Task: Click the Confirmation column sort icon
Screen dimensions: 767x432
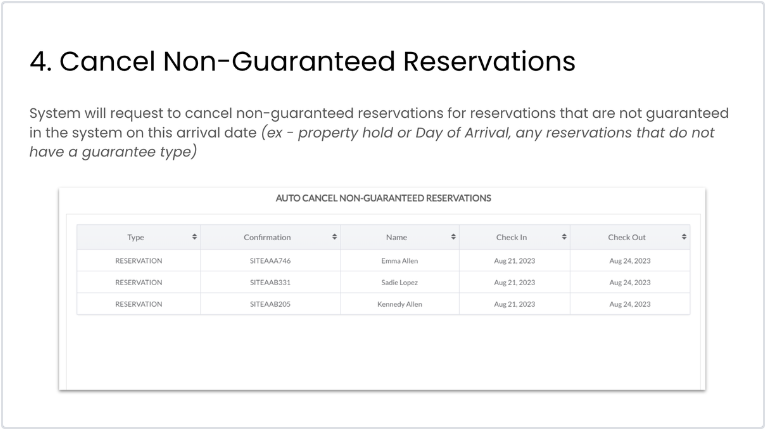Action: click(334, 237)
